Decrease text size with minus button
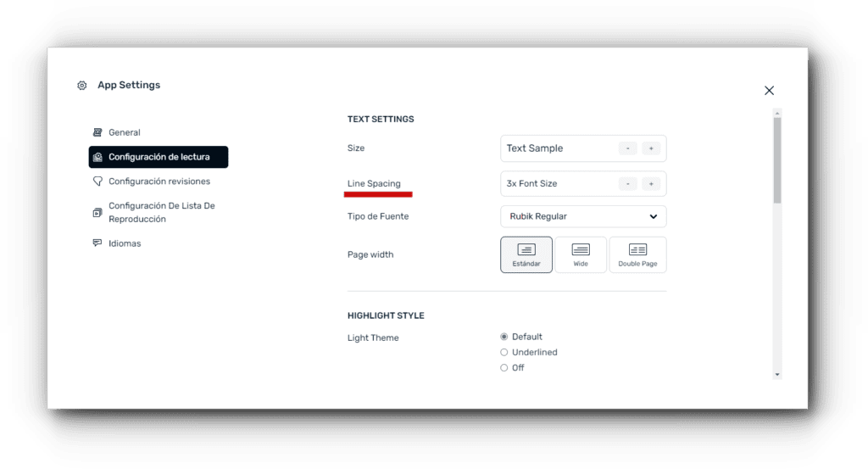The width and height of the screenshot is (868, 469). pos(627,148)
